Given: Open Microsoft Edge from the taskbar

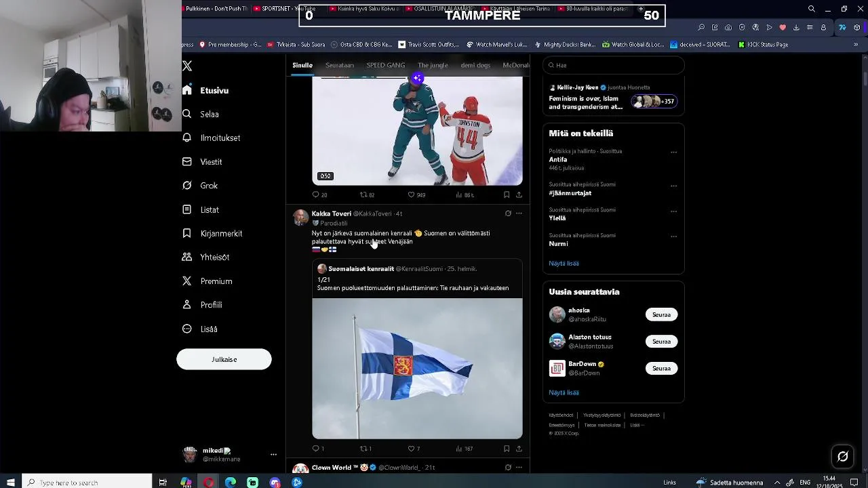Looking at the screenshot, I should click(231, 483).
